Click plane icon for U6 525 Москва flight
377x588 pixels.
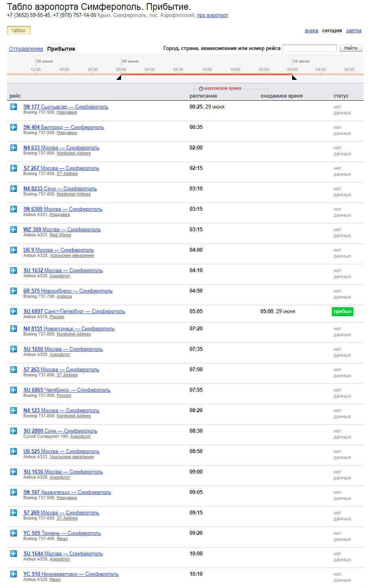point(14,451)
